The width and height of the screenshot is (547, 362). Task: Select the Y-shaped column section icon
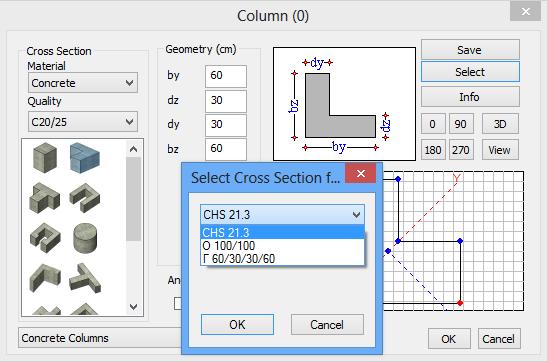pos(85,278)
